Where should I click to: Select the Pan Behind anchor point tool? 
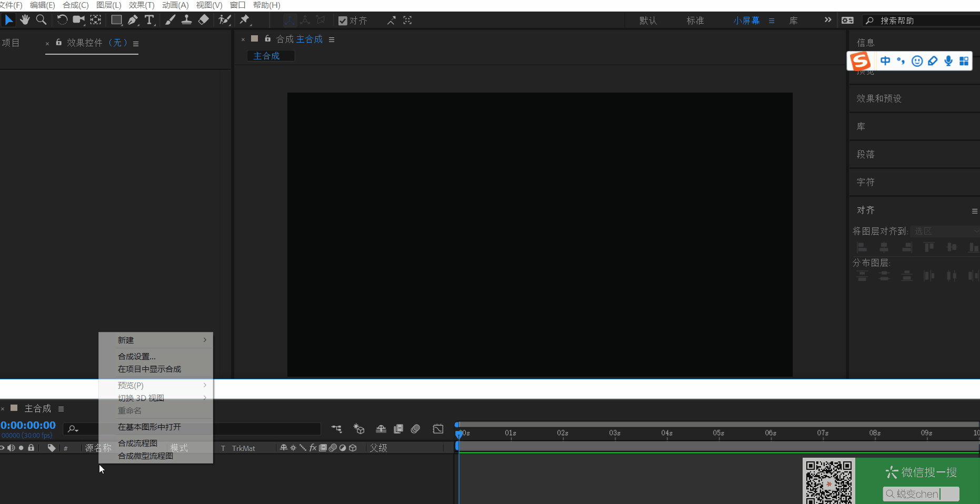click(95, 20)
